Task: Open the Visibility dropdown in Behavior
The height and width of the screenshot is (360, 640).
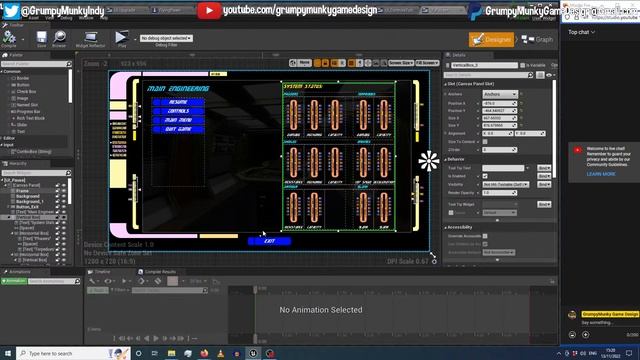Action: pos(506,185)
